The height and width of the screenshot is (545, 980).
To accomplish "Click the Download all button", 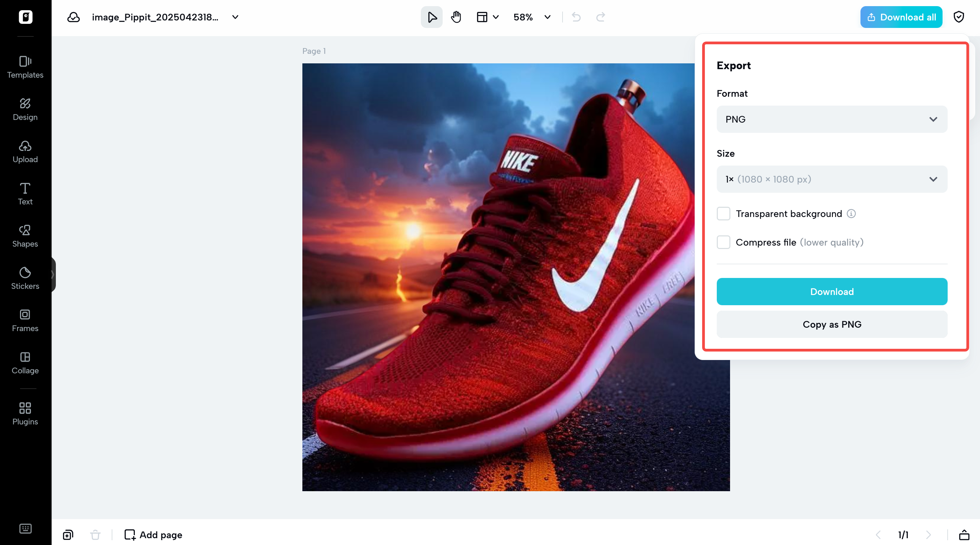I will pyautogui.click(x=901, y=17).
